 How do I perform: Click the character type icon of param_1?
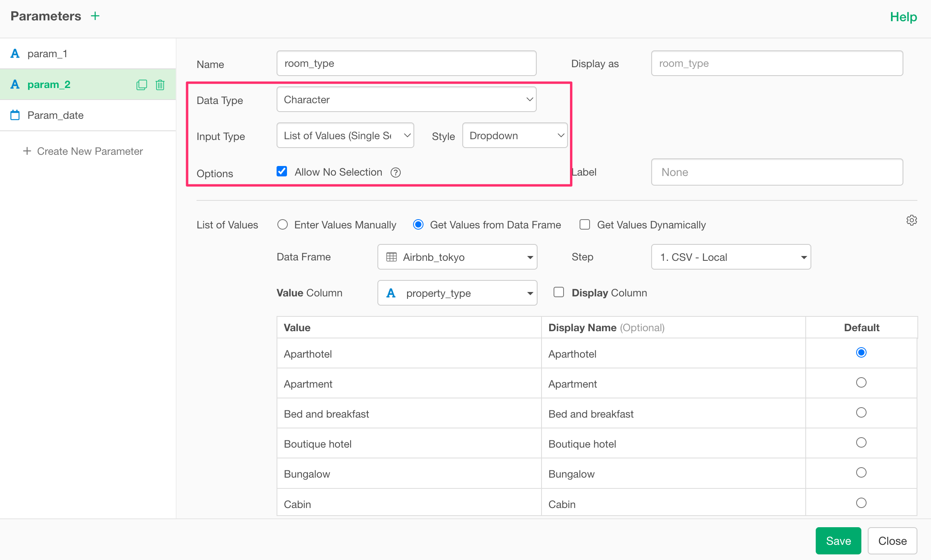(15, 54)
